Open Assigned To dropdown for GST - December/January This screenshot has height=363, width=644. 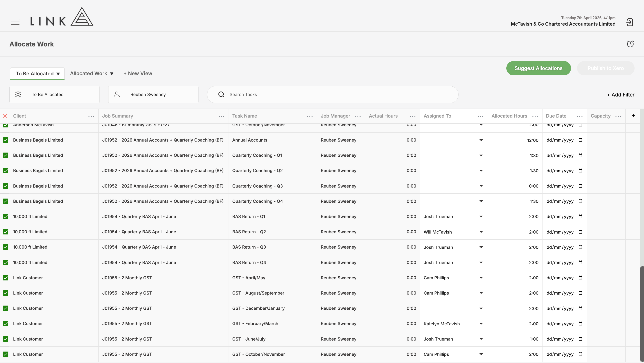coord(453,308)
